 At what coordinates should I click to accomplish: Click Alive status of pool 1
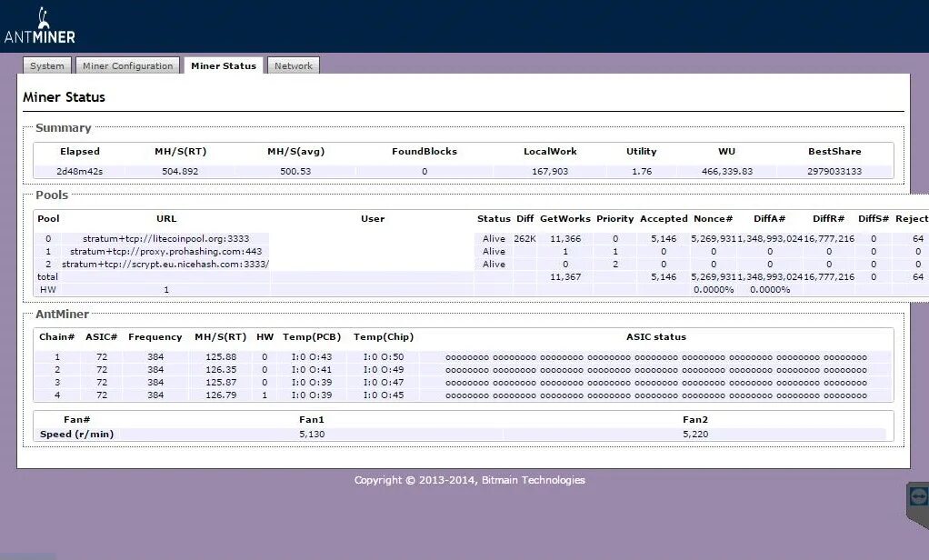pyautogui.click(x=494, y=251)
